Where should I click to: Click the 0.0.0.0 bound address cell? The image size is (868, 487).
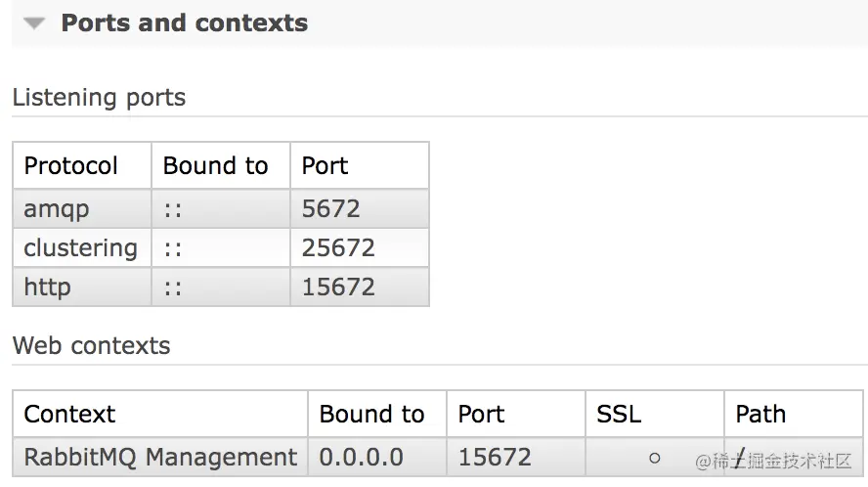click(x=361, y=457)
